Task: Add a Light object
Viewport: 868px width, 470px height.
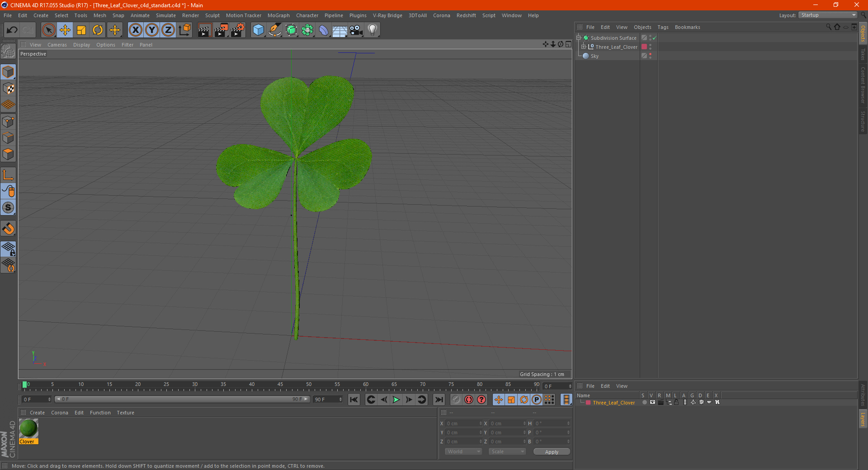Action: click(x=373, y=30)
